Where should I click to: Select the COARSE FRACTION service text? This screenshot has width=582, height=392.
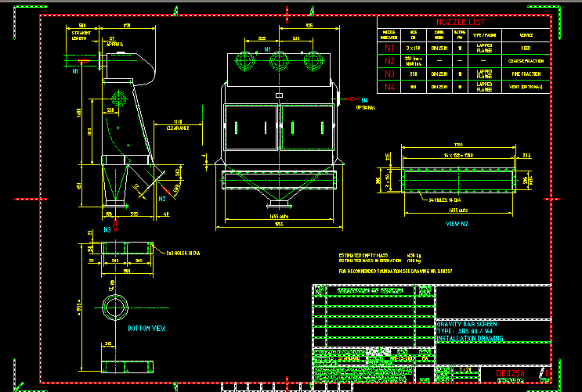pyautogui.click(x=526, y=60)
